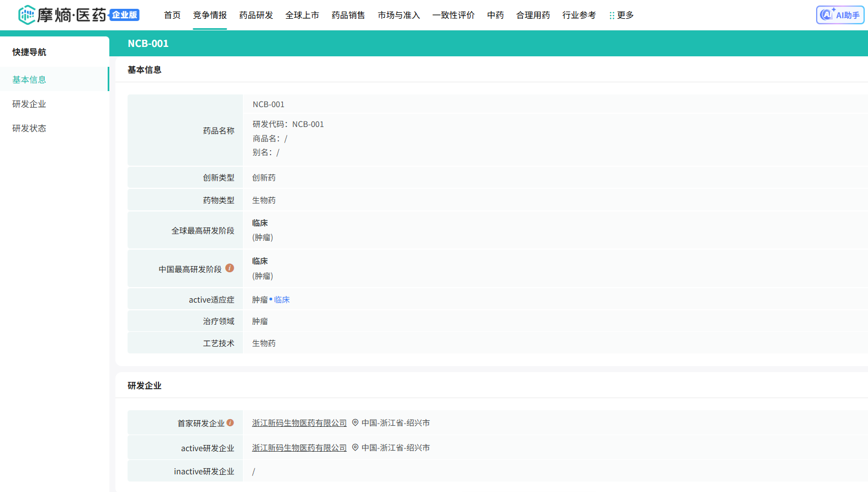Screen dimensions: 868x492
Task: Jump to 研发企业 in quick navigation
Action: [29, 104]
